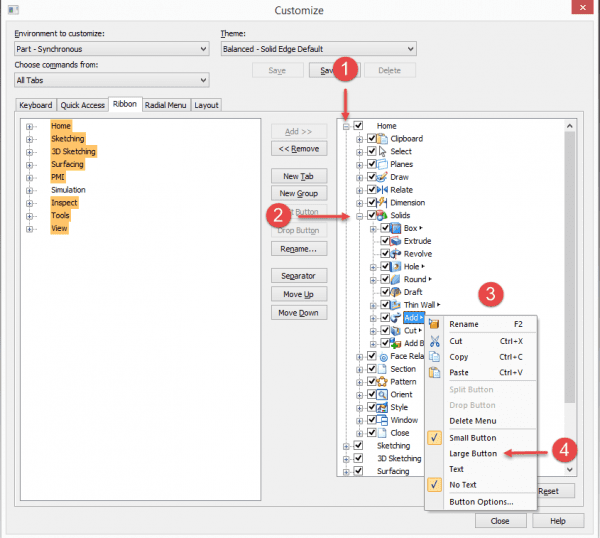The height and width of the screenshot is (538, 600).
Task: Open the Theme dropdown
Action: 318,49
